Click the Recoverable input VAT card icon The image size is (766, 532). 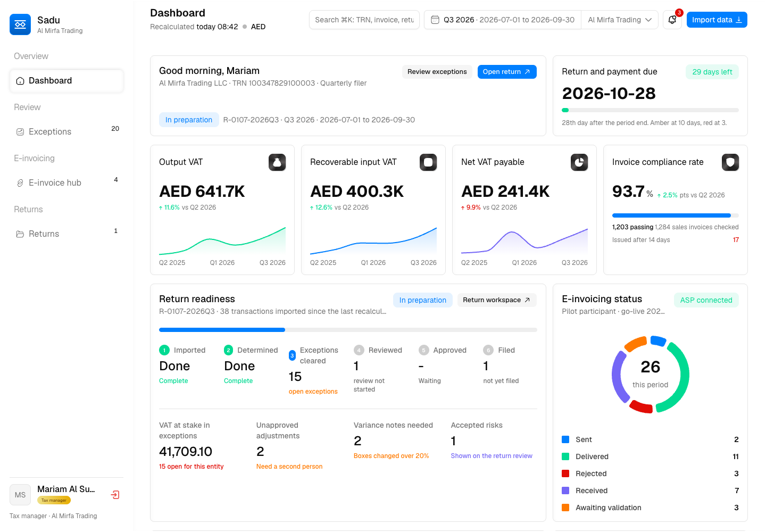pos(428,162)
